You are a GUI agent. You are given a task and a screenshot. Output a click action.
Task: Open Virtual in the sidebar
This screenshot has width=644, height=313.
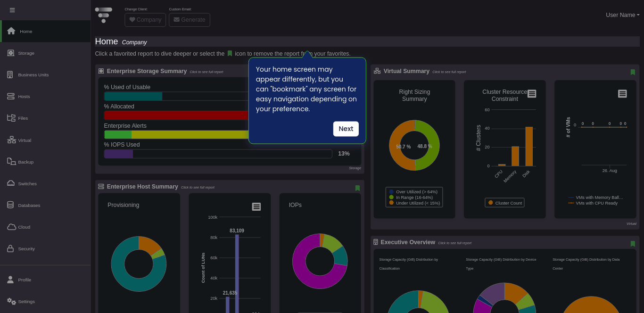click(x=45, y=140)
